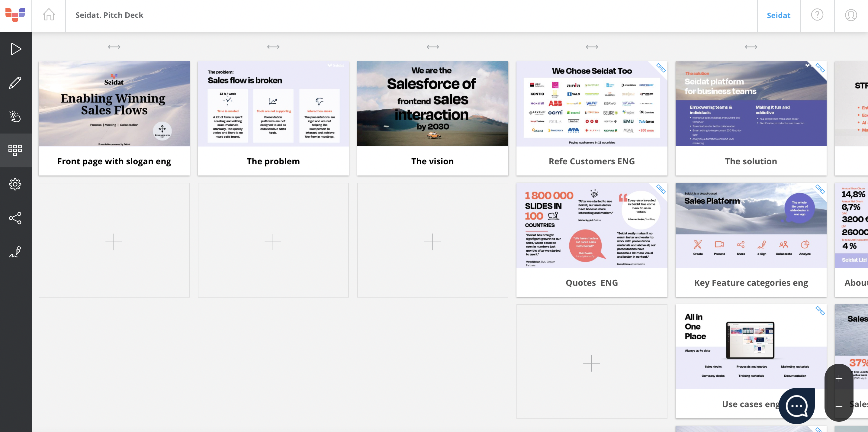Click link icon on Key Feature categories slide
Viewport: 868px width, 432px height.
point(820,189)
